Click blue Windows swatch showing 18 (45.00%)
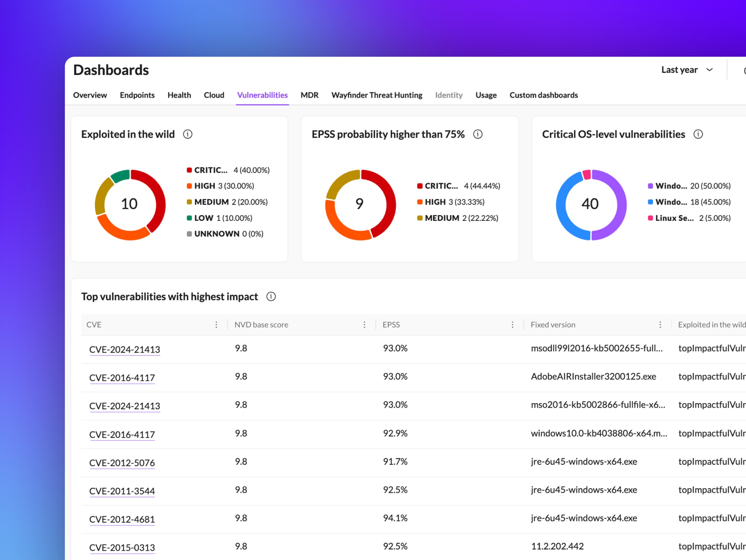 [x=650, y=202]
